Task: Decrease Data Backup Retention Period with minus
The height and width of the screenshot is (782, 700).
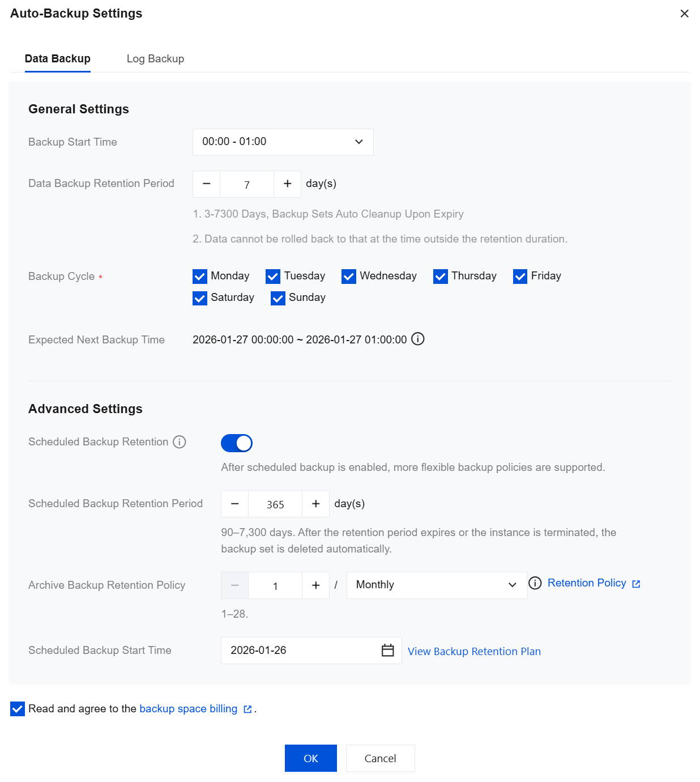Action: [207, 184]
